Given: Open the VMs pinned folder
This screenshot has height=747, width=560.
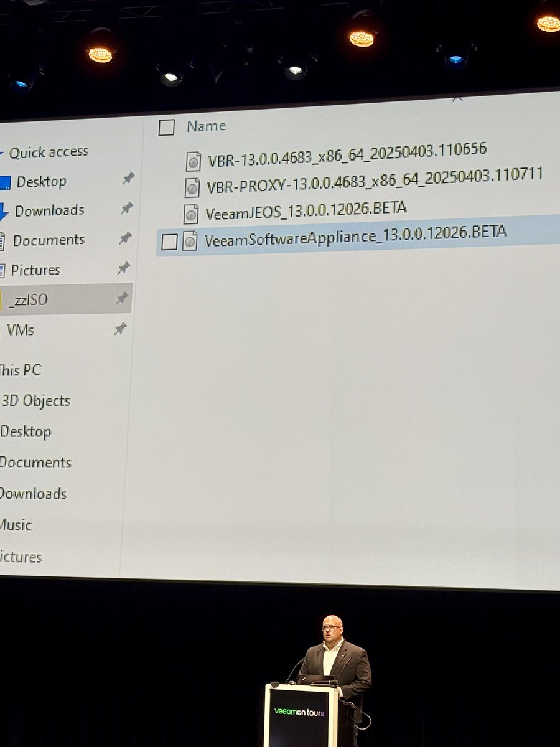Looking at the screenshot, I should (20, 330).
